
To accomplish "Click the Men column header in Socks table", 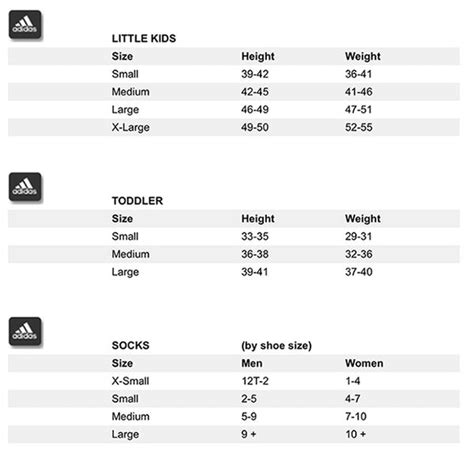I will [x=252, y=363].
